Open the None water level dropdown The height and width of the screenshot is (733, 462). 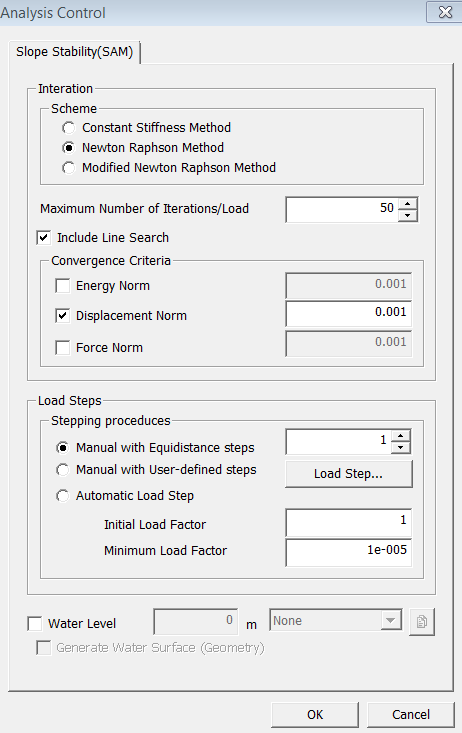tap(335, 620)
